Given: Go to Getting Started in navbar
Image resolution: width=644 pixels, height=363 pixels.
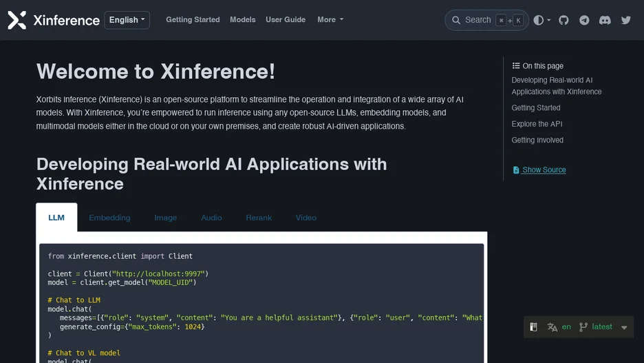Looking at the screenshot, I should tap(193, 20).
